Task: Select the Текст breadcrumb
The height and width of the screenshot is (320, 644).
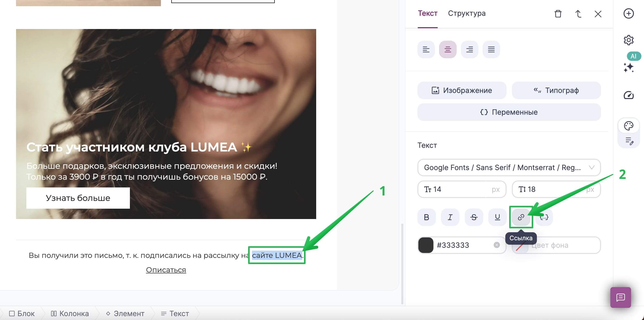Action: (175, 314)
